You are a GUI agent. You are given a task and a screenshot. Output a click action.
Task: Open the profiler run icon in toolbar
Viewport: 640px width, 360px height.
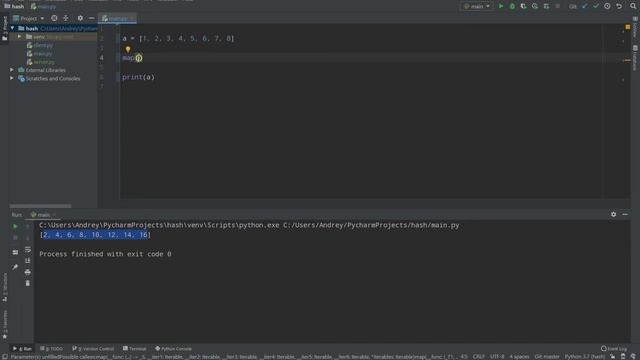[x=535, y=6]
